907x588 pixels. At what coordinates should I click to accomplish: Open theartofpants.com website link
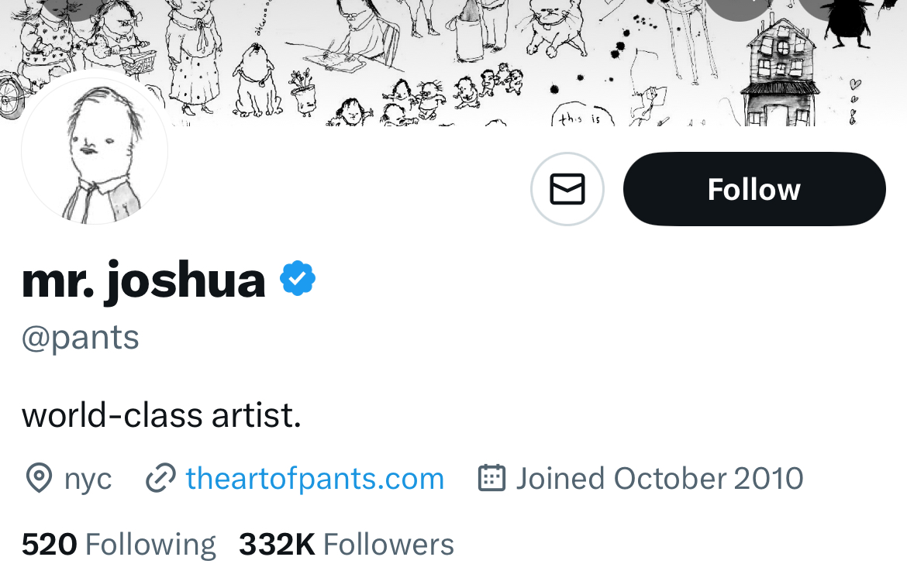point(315,479)
